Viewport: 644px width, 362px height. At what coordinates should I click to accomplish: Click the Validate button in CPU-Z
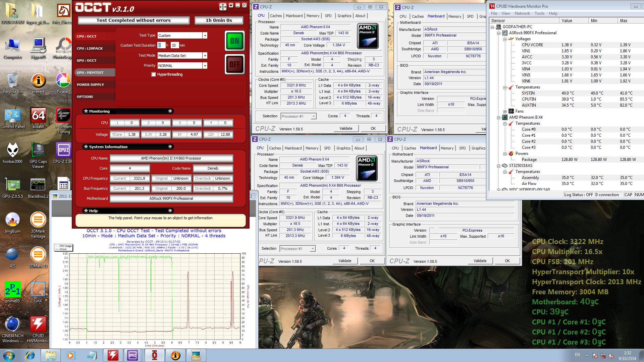point(346,128)
